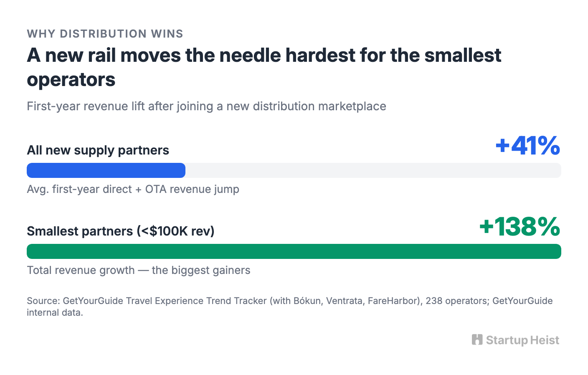Click the 'Avg. first-year direct + OTA revenue jump' caption

pyautogui.click(x=133, y=189)
